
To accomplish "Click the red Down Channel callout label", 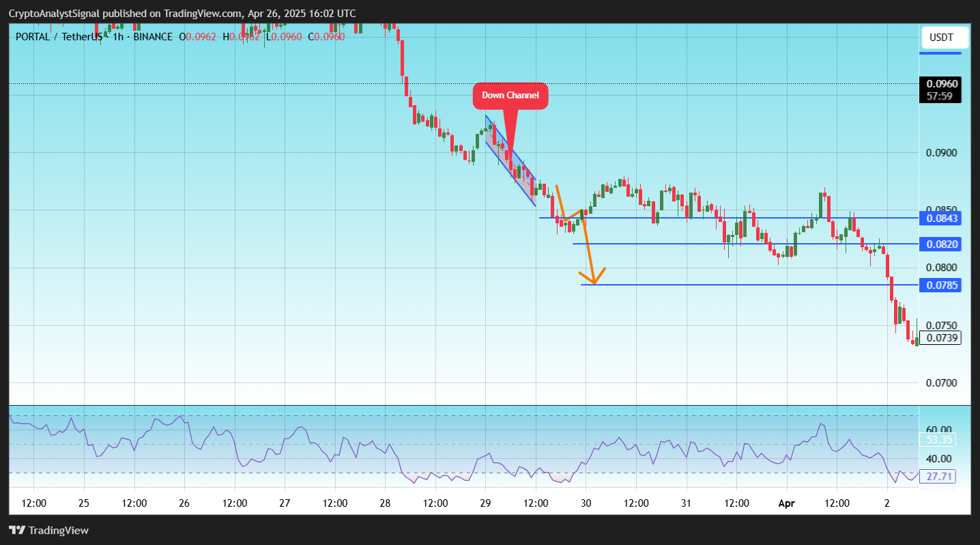I will click(x=510, y=96).
